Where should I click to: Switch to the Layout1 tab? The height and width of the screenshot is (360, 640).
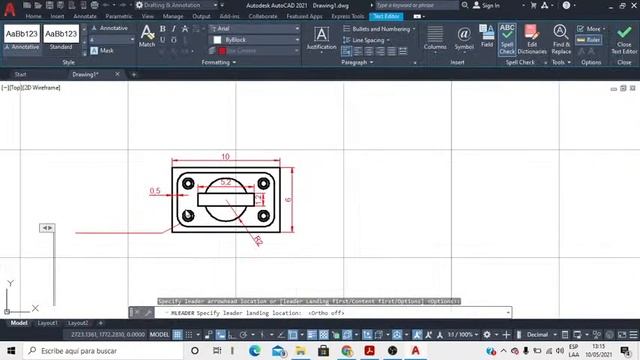point(47,323)
